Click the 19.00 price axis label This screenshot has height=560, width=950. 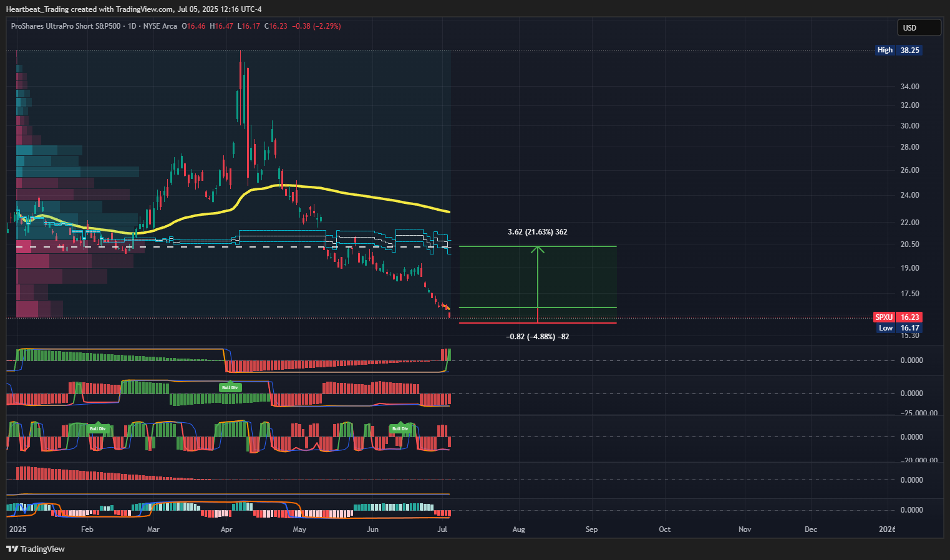point(909,268)
